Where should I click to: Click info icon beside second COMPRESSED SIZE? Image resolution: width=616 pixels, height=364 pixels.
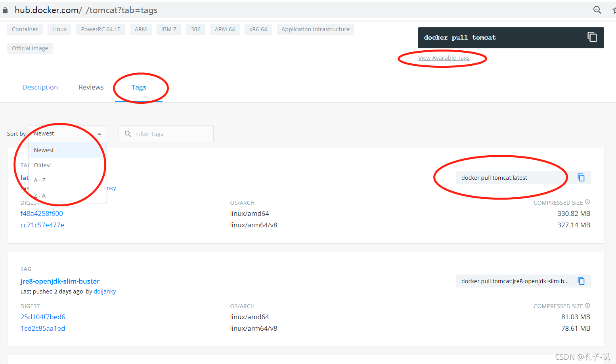coord(587,305)
